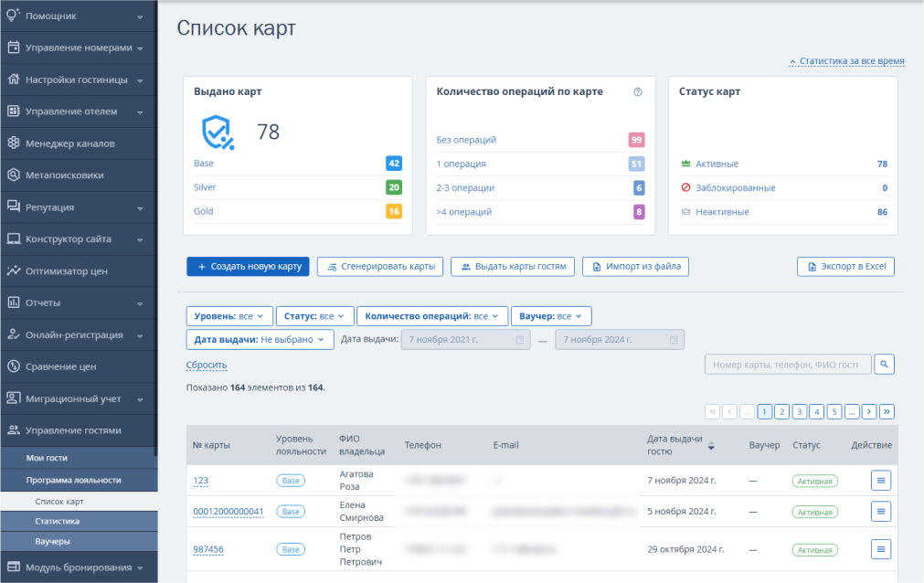Click Сбросить filters link
The height and width of the screenshot is (583, 924).
tap(207, 365)
